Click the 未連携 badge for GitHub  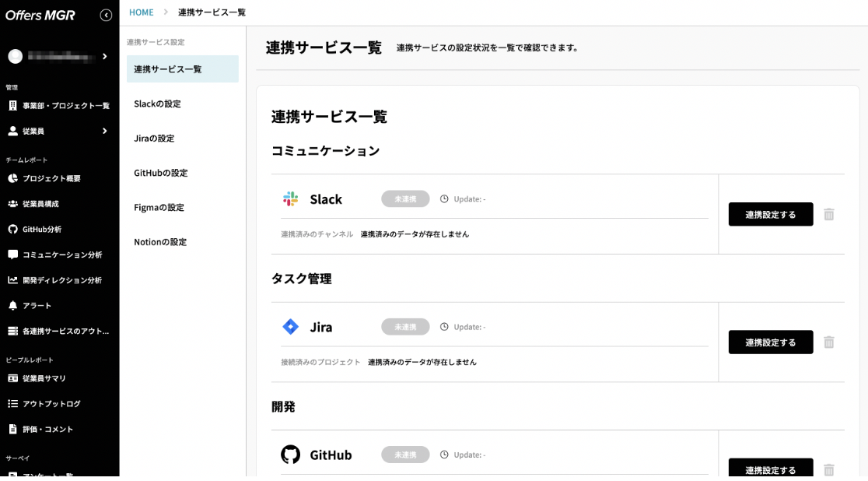[405, 455]
